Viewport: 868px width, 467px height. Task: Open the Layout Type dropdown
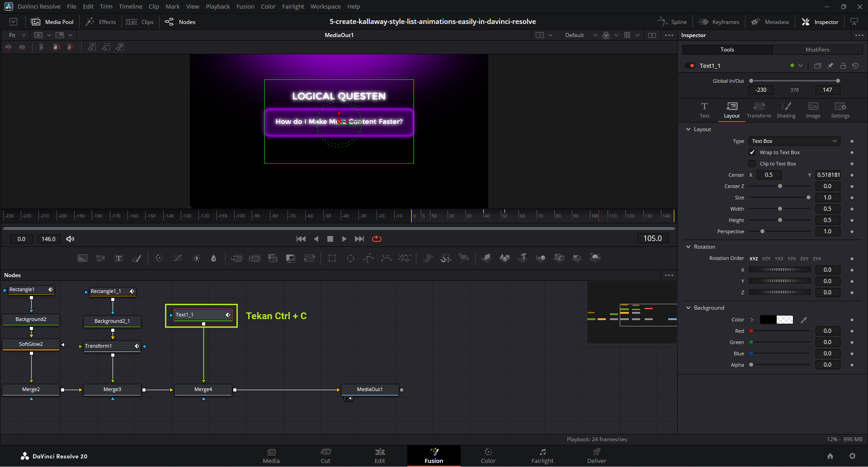point(794,141)
